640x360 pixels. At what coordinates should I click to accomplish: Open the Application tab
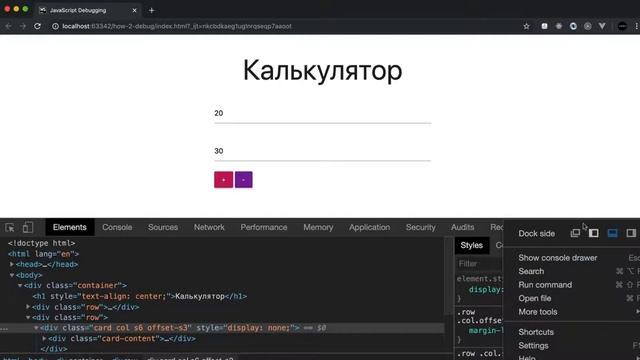[369, 227]
